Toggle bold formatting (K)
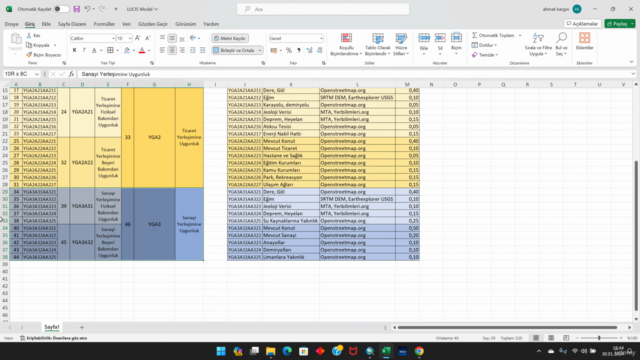 coord(74,50)
